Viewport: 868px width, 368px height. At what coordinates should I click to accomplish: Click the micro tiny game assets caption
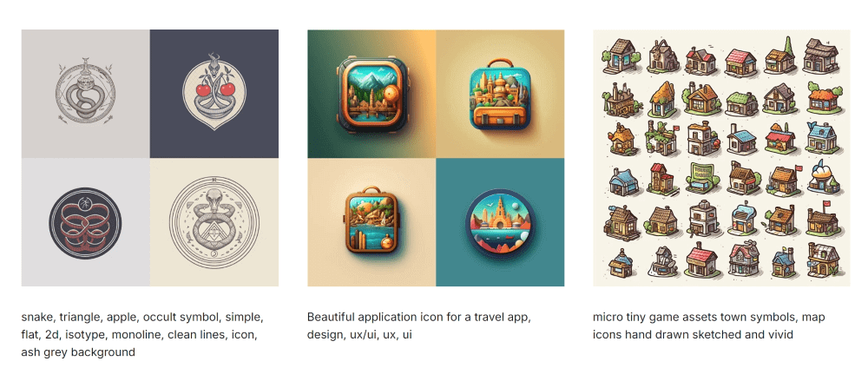click(708, 326)
